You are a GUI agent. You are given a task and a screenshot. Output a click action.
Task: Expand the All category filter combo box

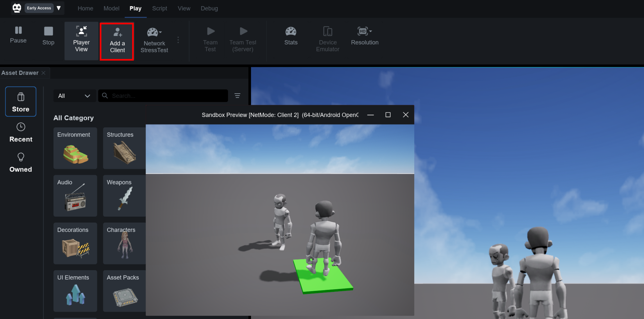click(x=74, y=96)
